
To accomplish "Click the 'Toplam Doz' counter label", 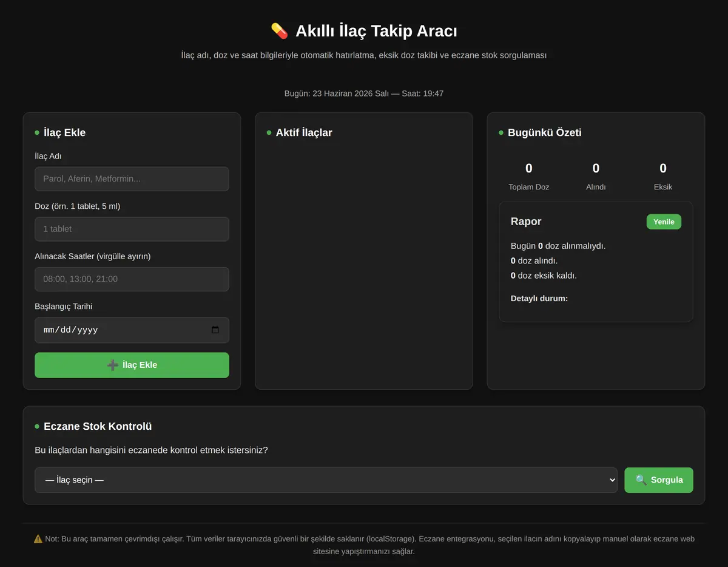I will (529, 187).
